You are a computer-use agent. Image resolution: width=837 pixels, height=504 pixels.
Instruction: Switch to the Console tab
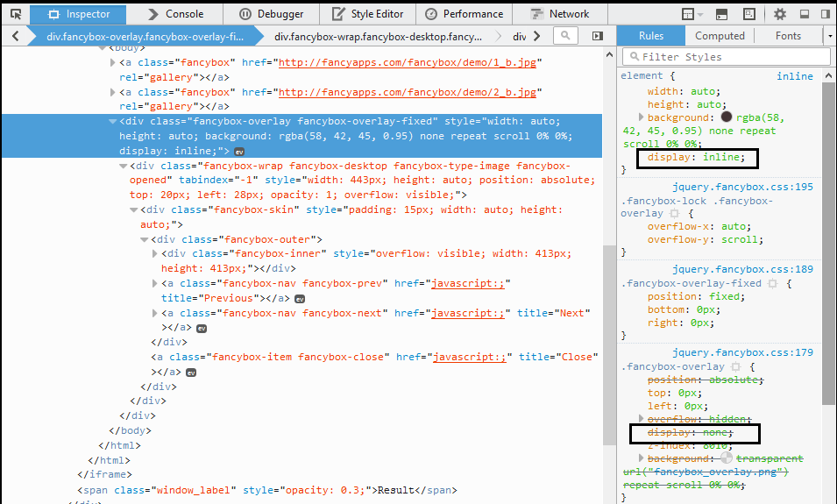(175, 14)
